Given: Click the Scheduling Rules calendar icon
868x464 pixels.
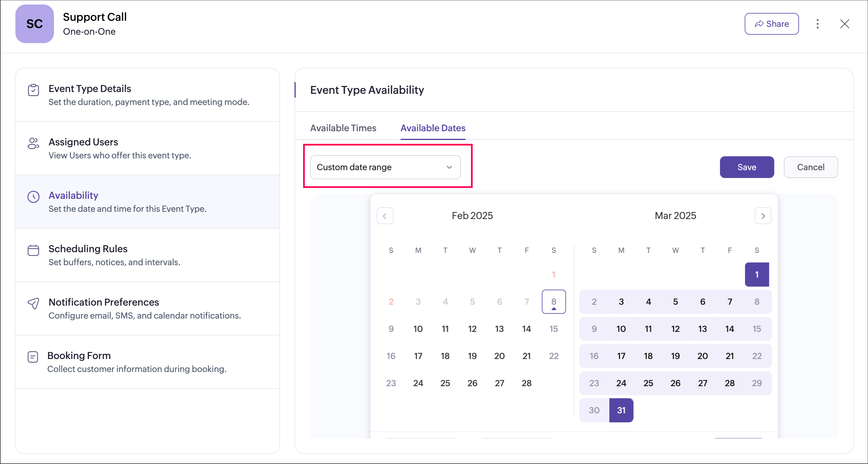Looking at the screenshot, I should tap(33, 250).
